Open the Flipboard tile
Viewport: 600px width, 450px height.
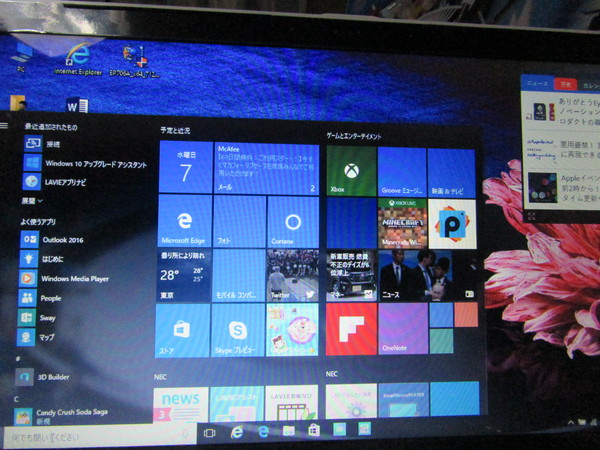(351, 329)
